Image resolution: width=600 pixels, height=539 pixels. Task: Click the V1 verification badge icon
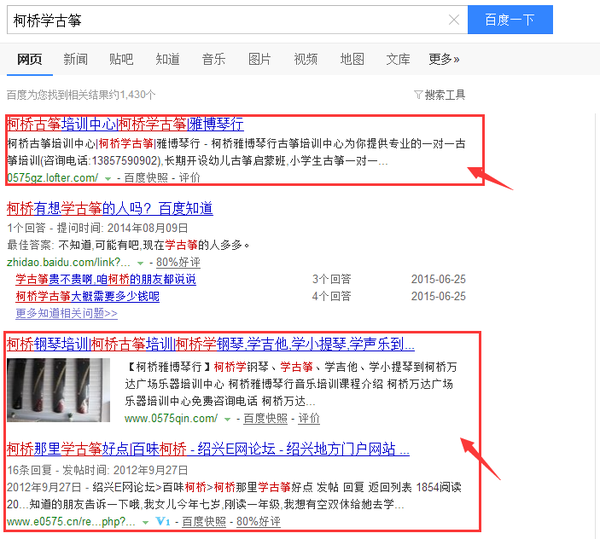(x=163, y=521)
